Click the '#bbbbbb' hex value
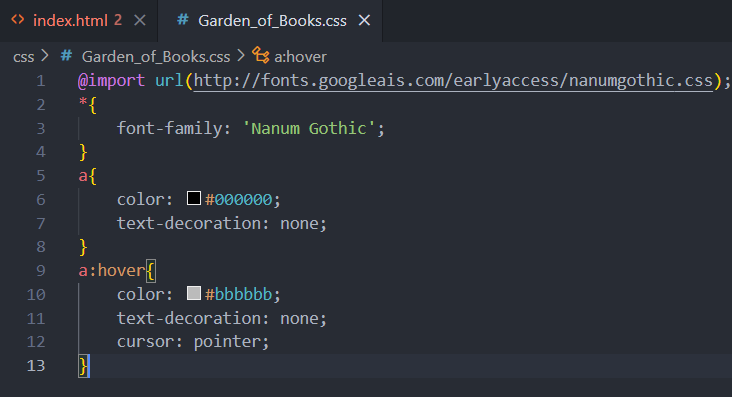 pyautogui.click(x=238, y=295)
